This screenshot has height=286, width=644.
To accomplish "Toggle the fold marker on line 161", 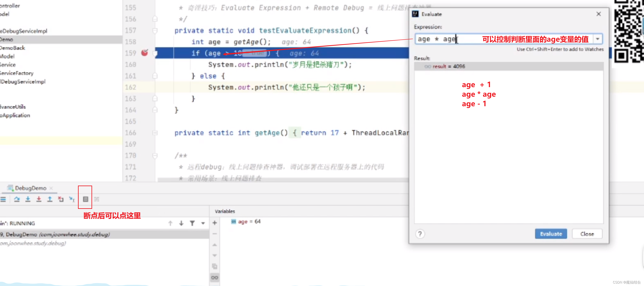I will coord(155,76).
